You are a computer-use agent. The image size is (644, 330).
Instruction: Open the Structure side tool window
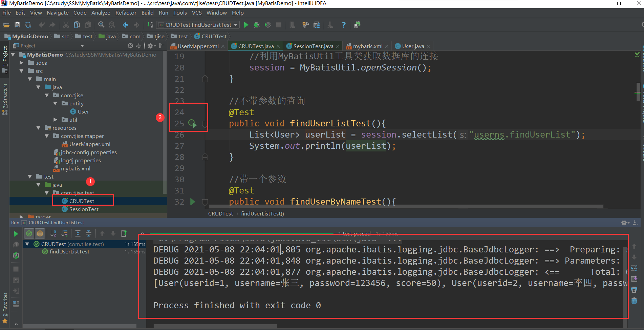coord(5,99)
